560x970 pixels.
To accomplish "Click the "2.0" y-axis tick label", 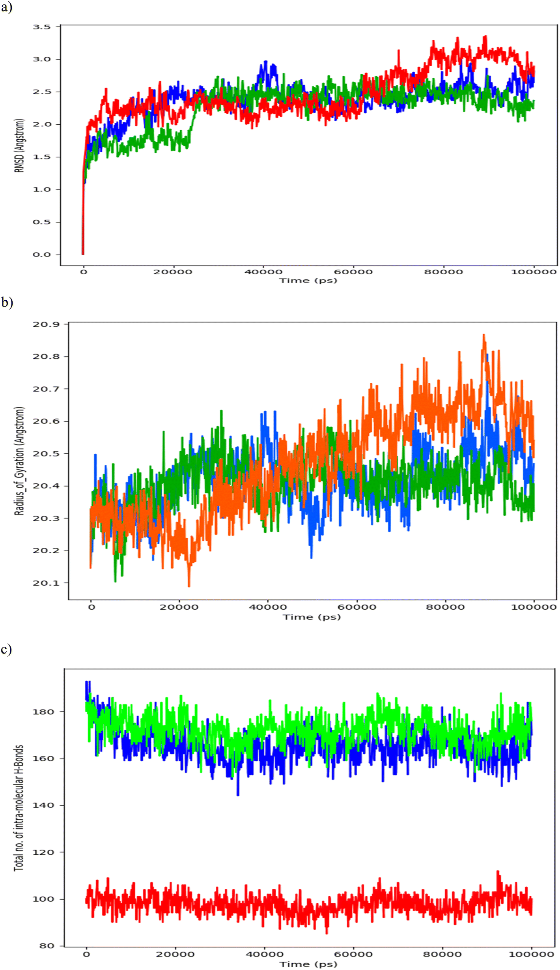I will [42, 124].
